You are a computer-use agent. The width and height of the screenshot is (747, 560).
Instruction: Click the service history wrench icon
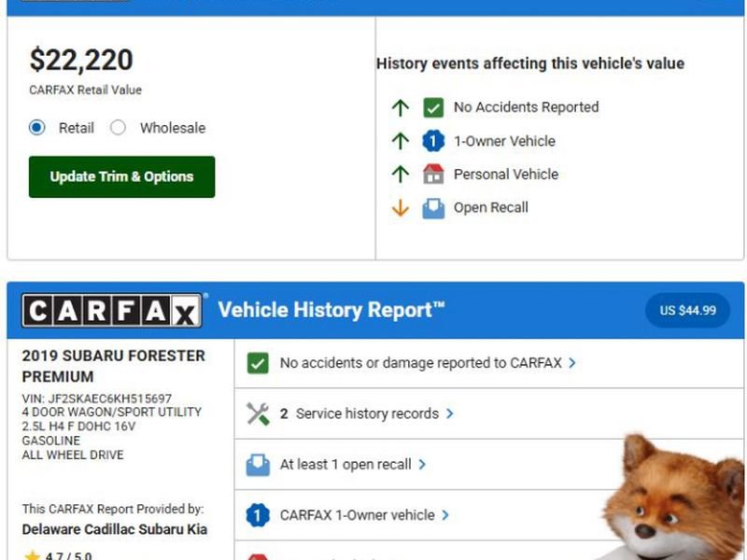coord(258,413)
